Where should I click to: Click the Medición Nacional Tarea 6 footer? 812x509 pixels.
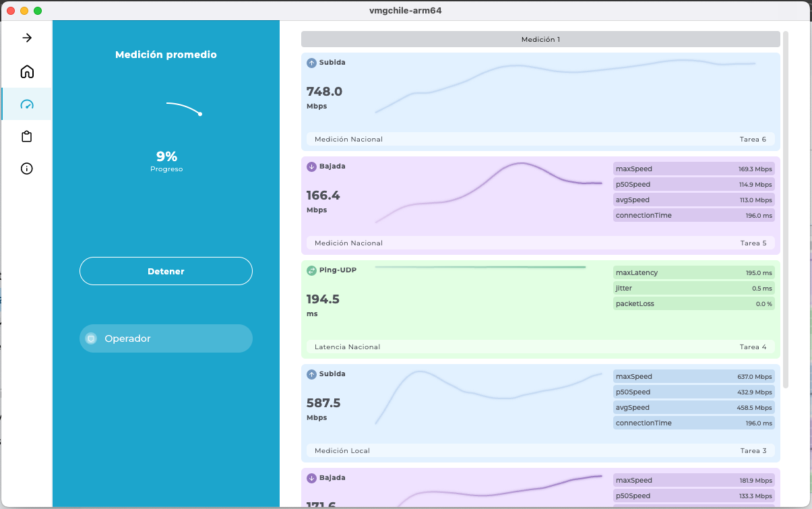[540, 139]
